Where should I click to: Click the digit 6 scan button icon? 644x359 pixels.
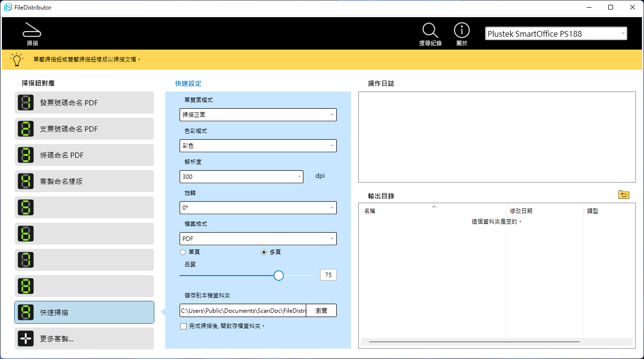pyautogui.click(x=26, y=234)
